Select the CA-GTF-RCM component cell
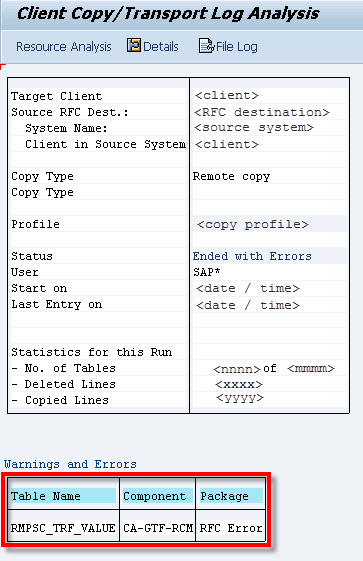 158,528
